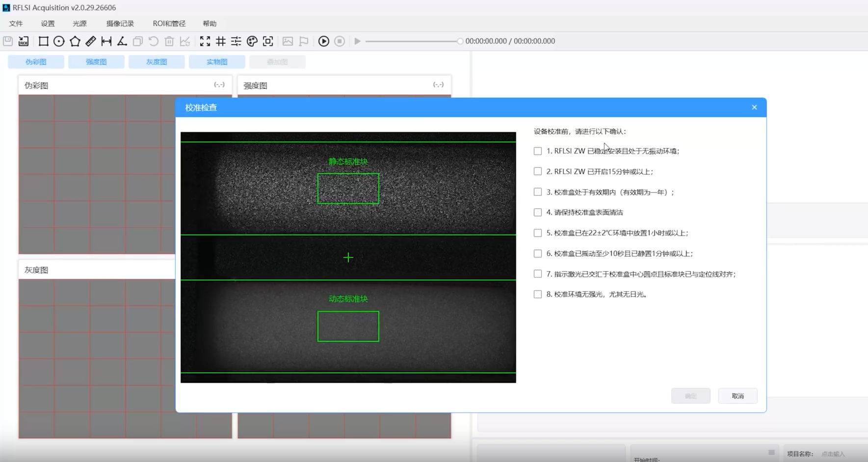Select the circle ROI tool
868x462 pixels.
click(59, 41)
